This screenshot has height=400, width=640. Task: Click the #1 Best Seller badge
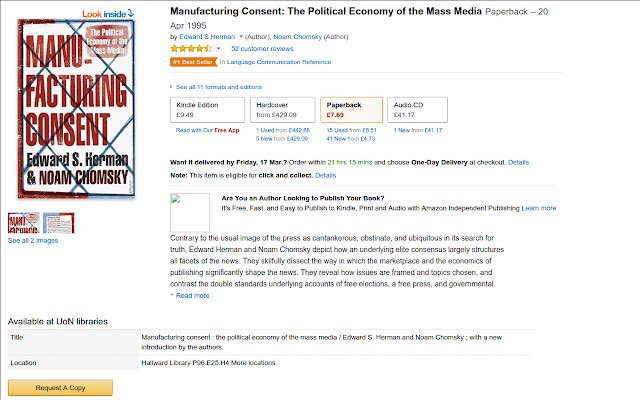(193, 62)
